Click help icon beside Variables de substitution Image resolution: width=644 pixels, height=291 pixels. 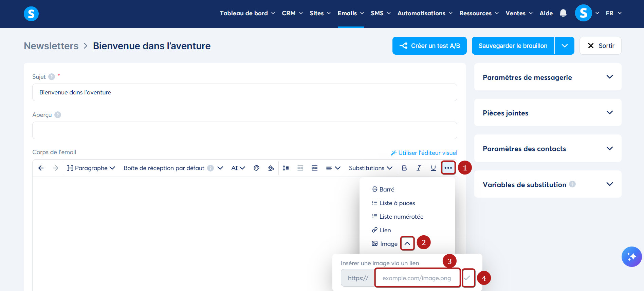tap(572, 184)
